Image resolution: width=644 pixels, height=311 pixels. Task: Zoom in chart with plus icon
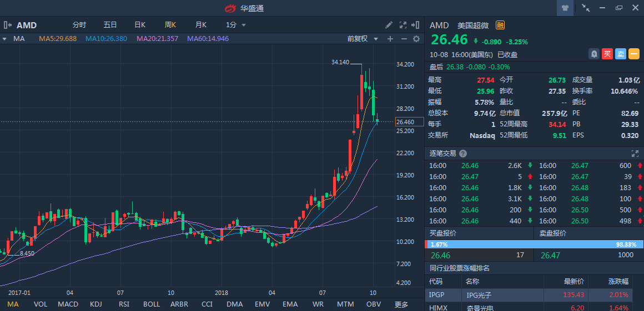coord(390,39)
